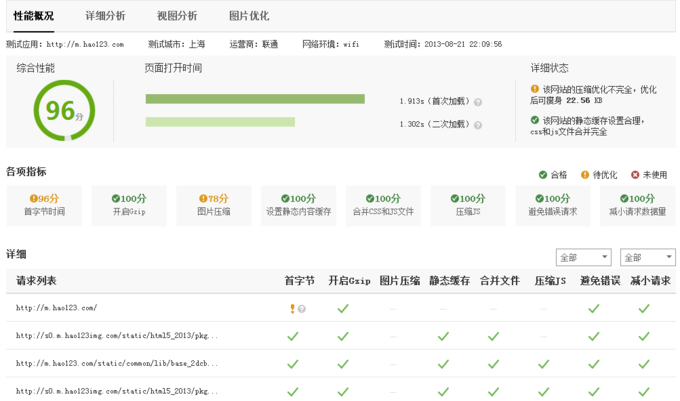The image size is (680, 401).
Task: Click the orange warning icon in 详细状态
Action: click(x=535, y=89)
